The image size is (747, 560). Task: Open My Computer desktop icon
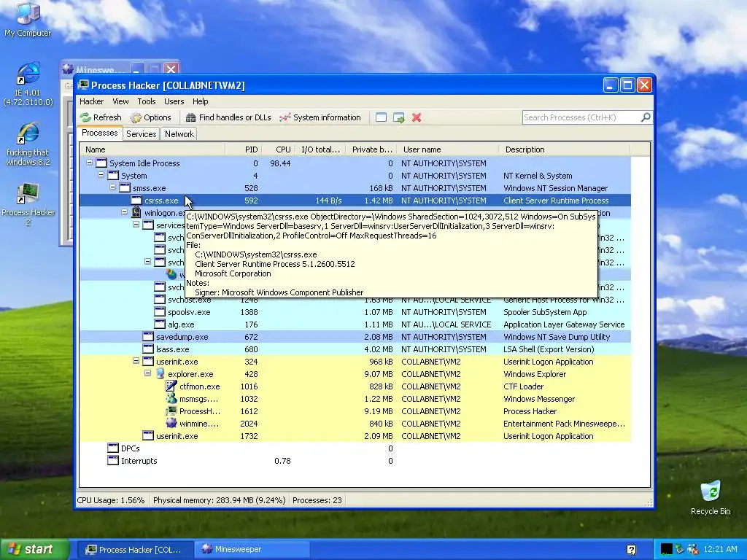pos(28,19)
